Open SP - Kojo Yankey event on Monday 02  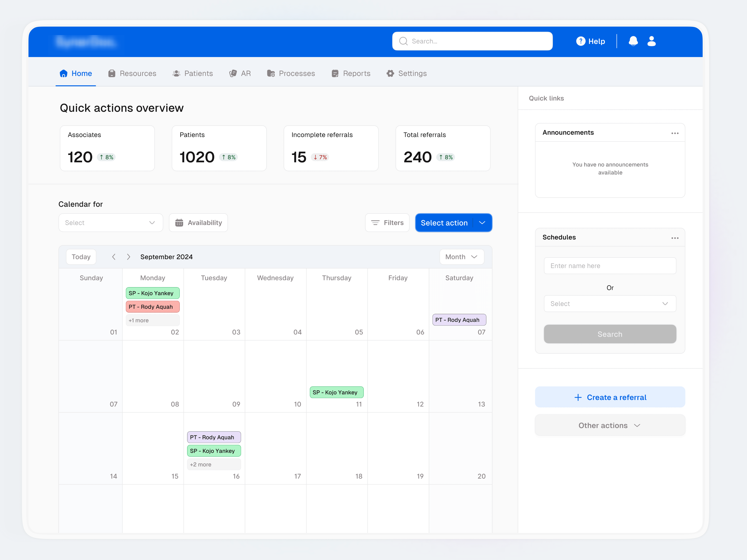153,293
